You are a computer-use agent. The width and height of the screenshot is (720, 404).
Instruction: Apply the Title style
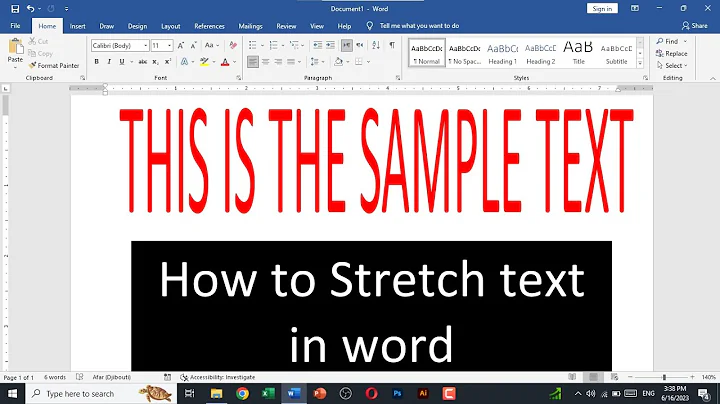tap(578, 53)
